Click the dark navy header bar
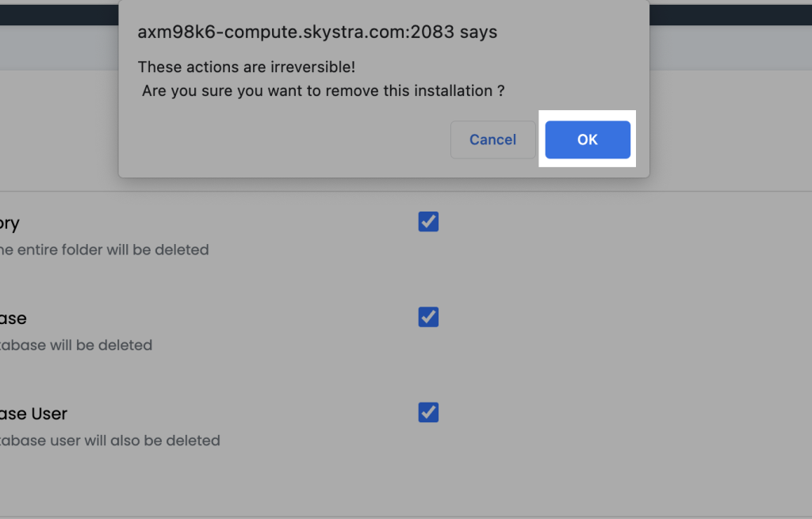The height and width of the screenshot is (519, 812). (714, 14)
